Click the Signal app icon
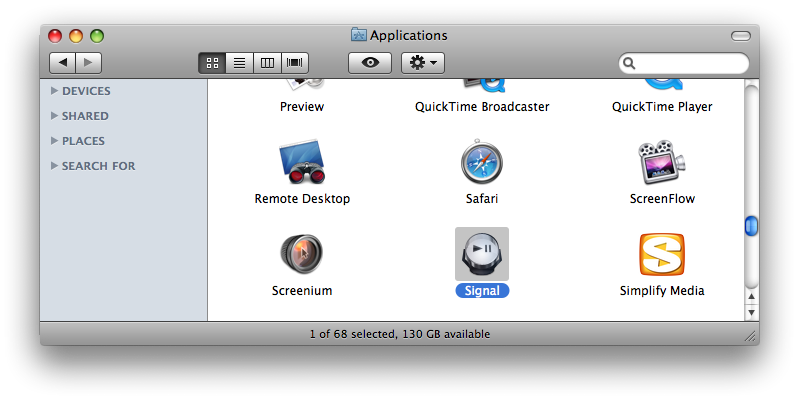Image resolution: width=799 pixels, height=400 pixels. pos(481,254)
